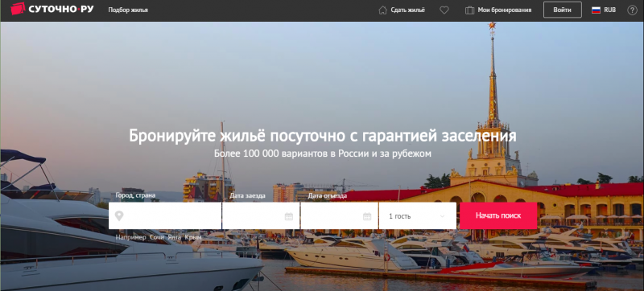
Task: Click the house icon next to Сдать жильё
Action: click(382, 10)
